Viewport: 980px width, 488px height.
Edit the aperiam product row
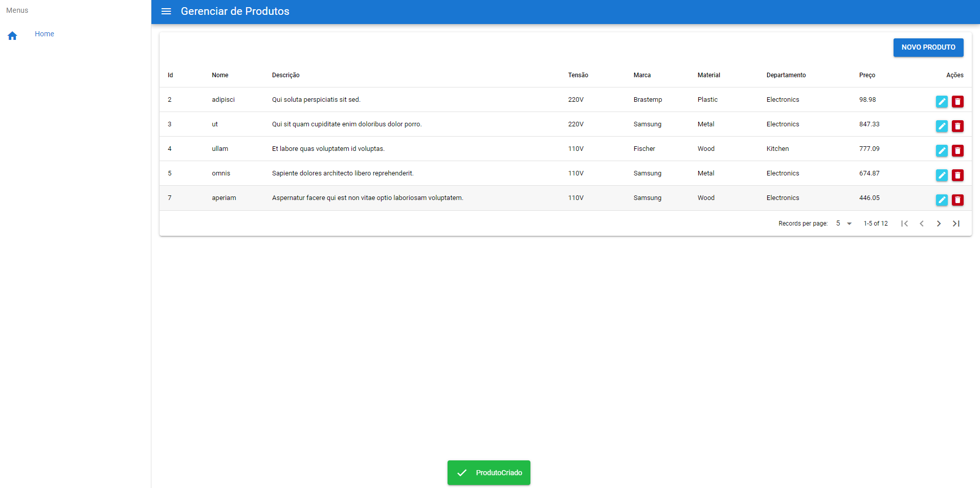click(x=942, y=200)
